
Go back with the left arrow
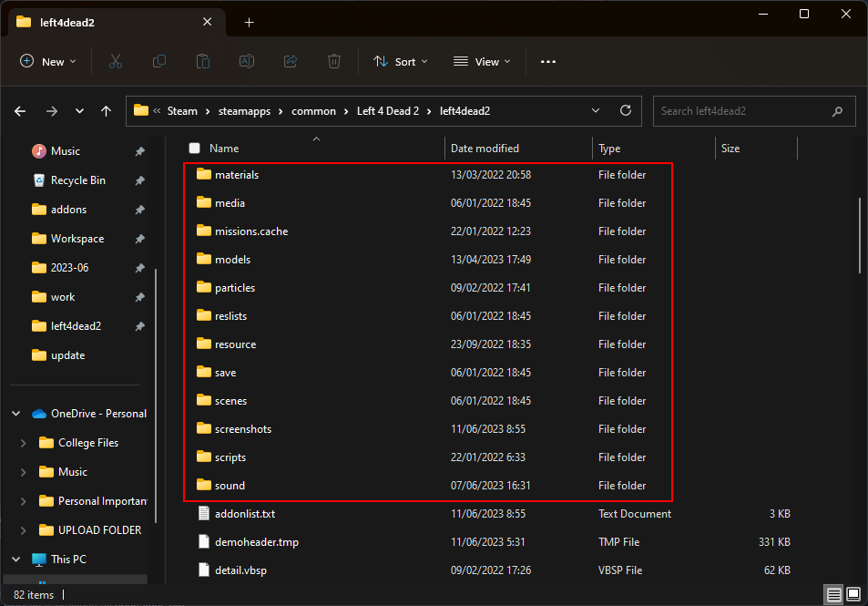tap(20, 111)
